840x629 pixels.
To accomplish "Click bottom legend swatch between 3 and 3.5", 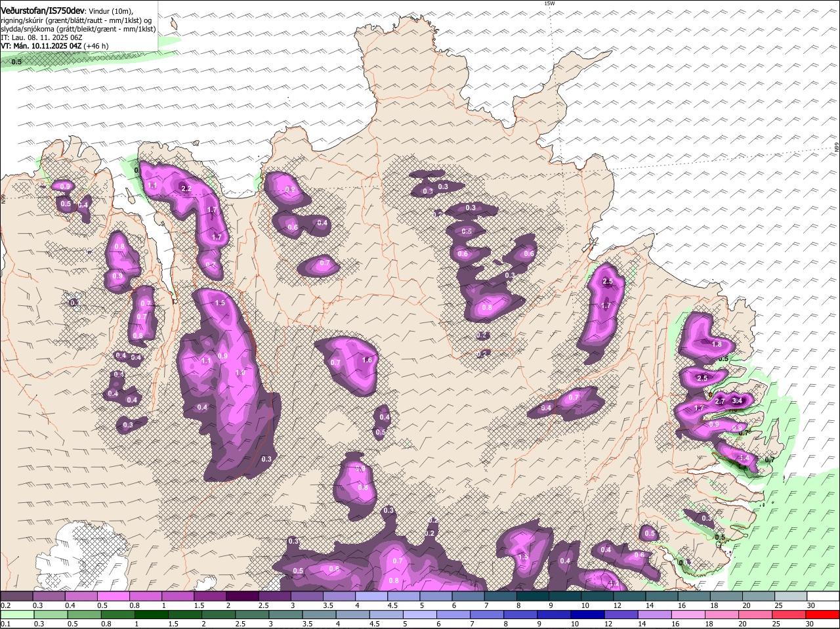I will (285, 615).
